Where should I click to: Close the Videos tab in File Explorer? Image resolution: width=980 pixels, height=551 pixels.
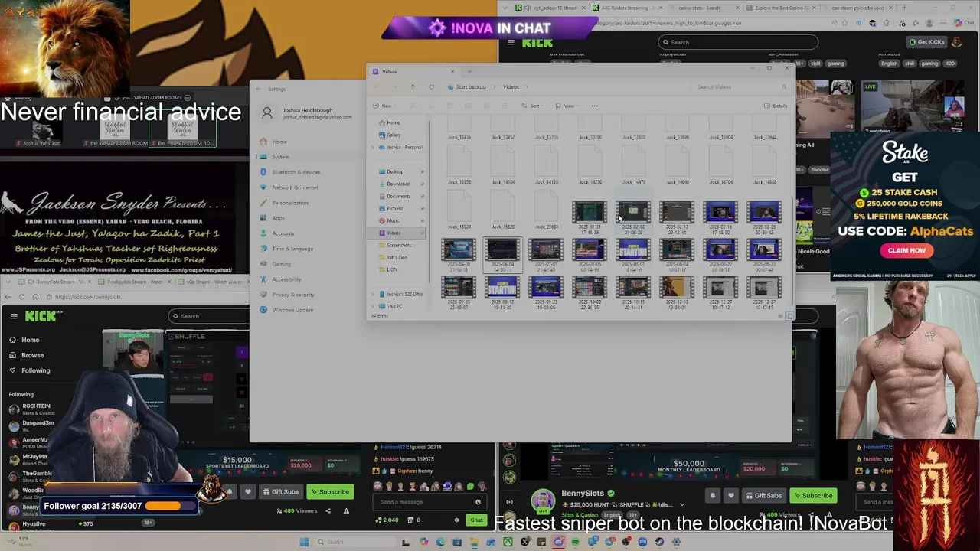(x=452, y=71)
